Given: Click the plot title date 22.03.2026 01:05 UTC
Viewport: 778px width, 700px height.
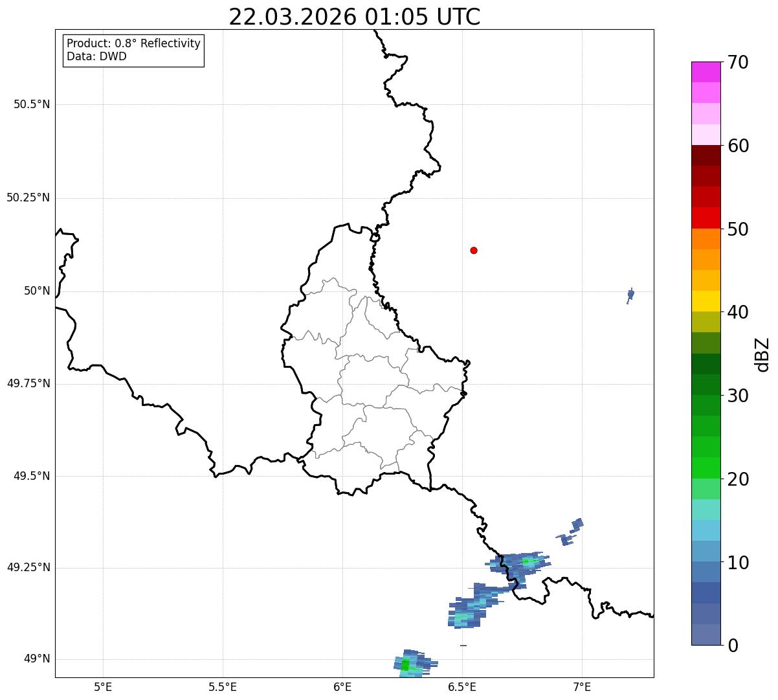Looking at the screenshot, I should tap(355, 17).
